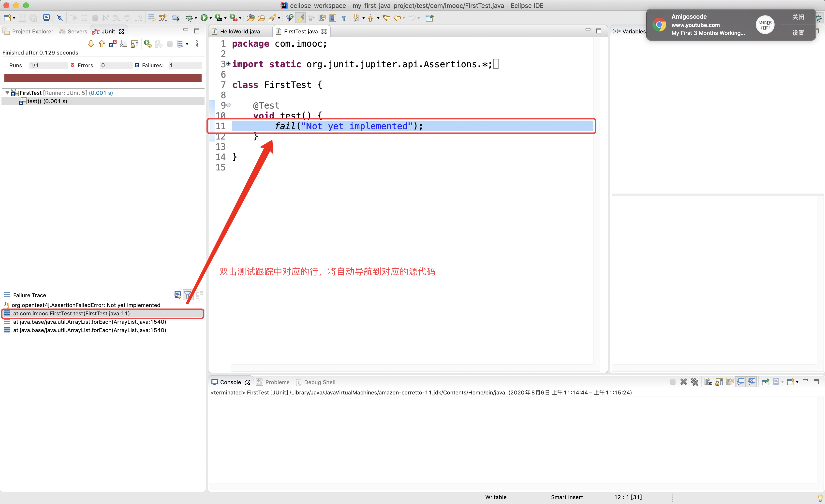825x504 pixels.
Task: Click the Rerun Test icon
Action: point(148,44)
